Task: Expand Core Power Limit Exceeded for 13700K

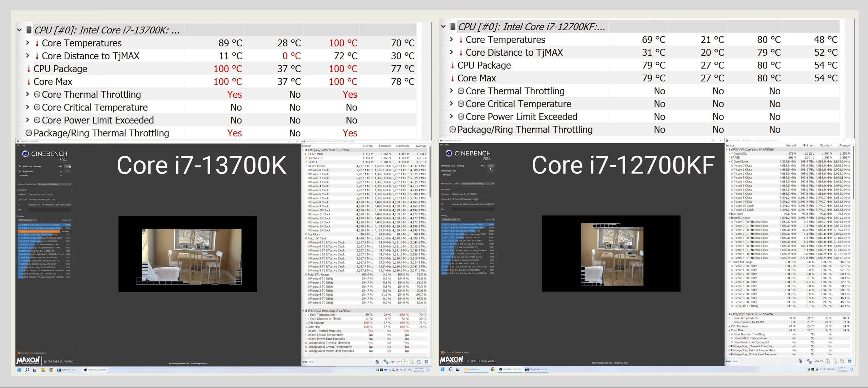Action: click(x=27, y=120)
